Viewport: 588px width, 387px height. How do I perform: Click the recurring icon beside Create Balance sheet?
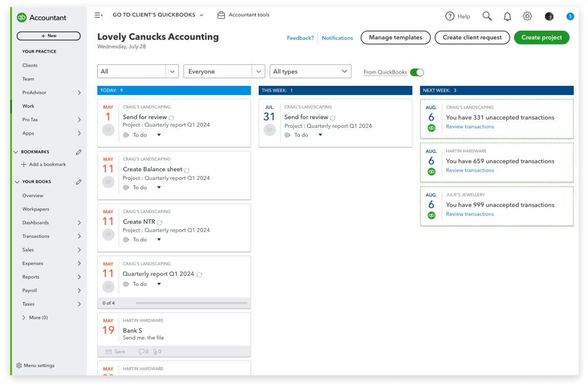tap(187, 170)
